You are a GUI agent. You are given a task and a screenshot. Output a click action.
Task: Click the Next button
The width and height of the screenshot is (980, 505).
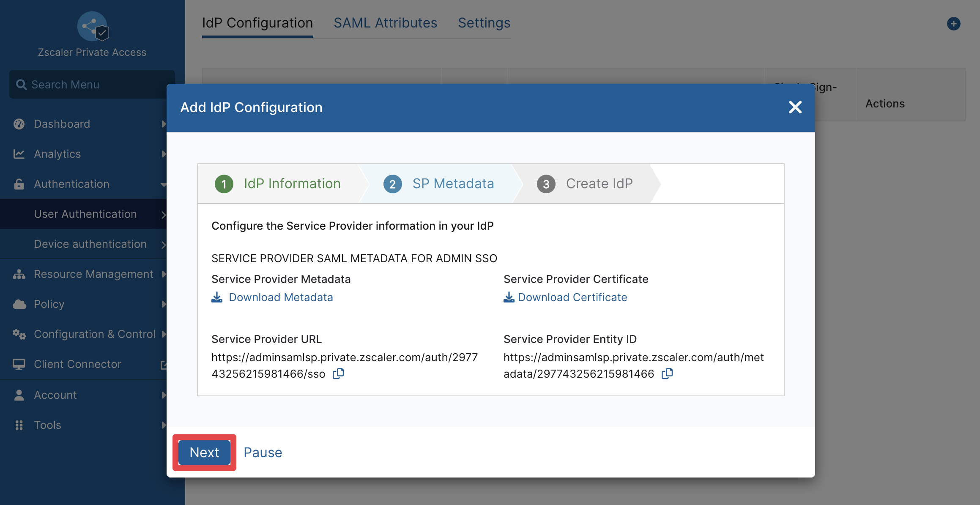[x=204, y=453]
